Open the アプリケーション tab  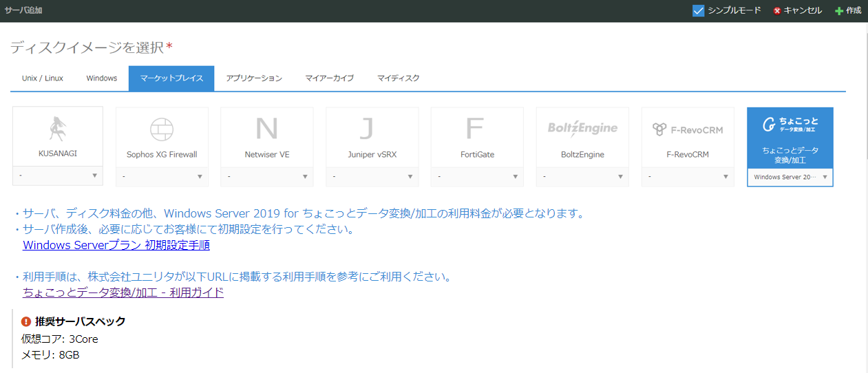click(x=254, y=78)
